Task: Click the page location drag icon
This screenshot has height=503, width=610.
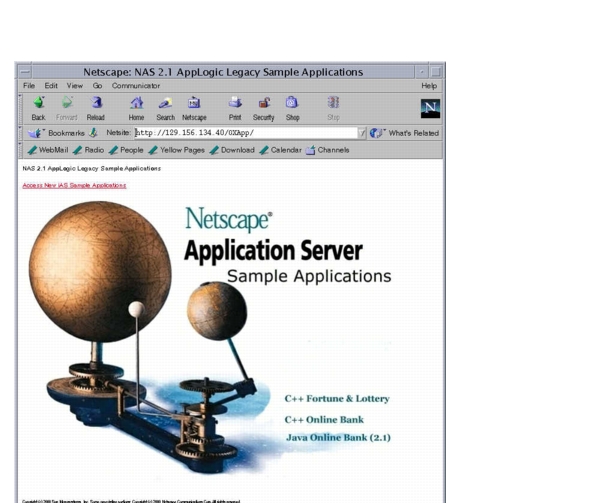Action: [93, 133]
